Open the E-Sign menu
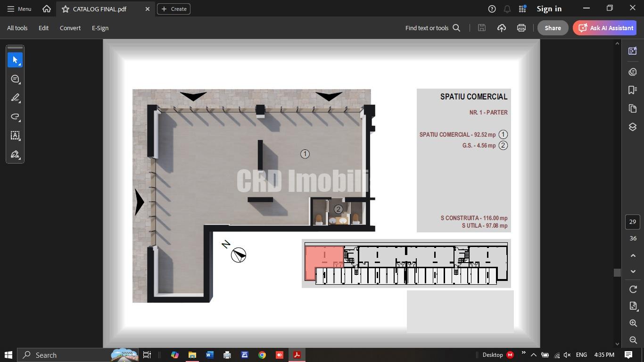Viewport: 644px width, 362px height. tap(100, 28)
